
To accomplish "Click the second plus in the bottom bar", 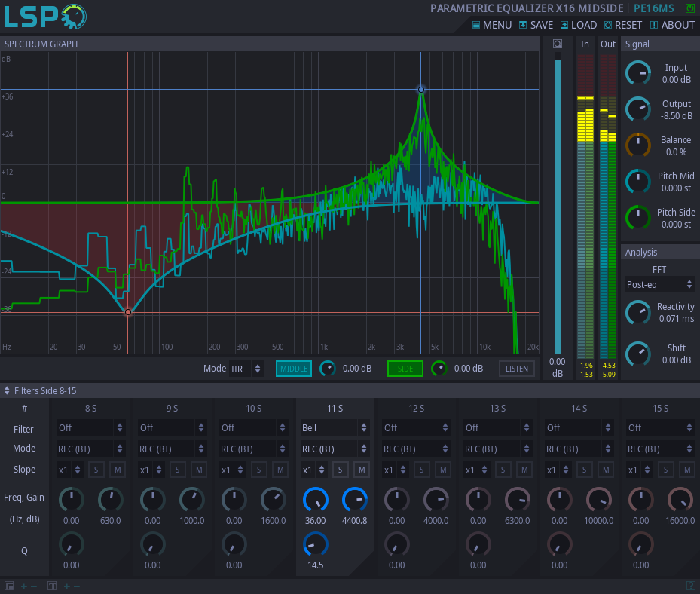I will 67,586.
